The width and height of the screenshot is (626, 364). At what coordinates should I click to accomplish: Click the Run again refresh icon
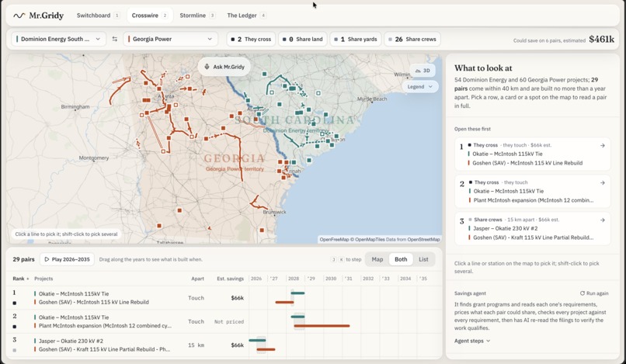point(582,293)
